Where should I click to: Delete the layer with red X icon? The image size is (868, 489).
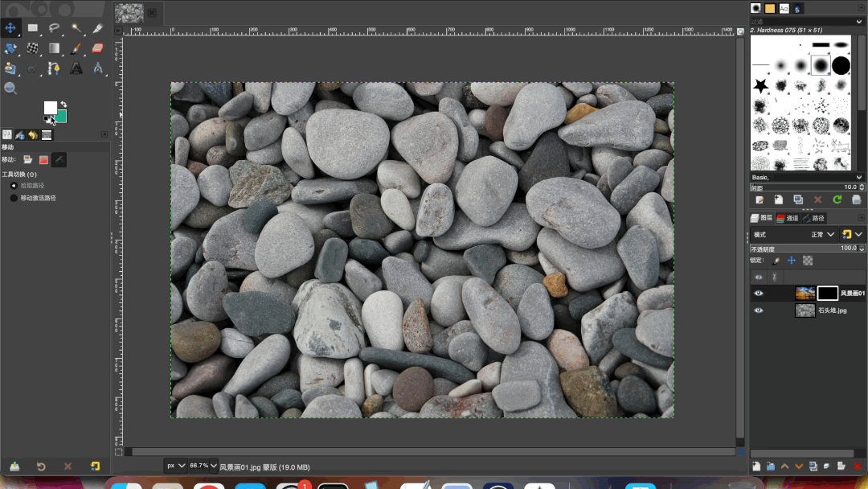858,466
